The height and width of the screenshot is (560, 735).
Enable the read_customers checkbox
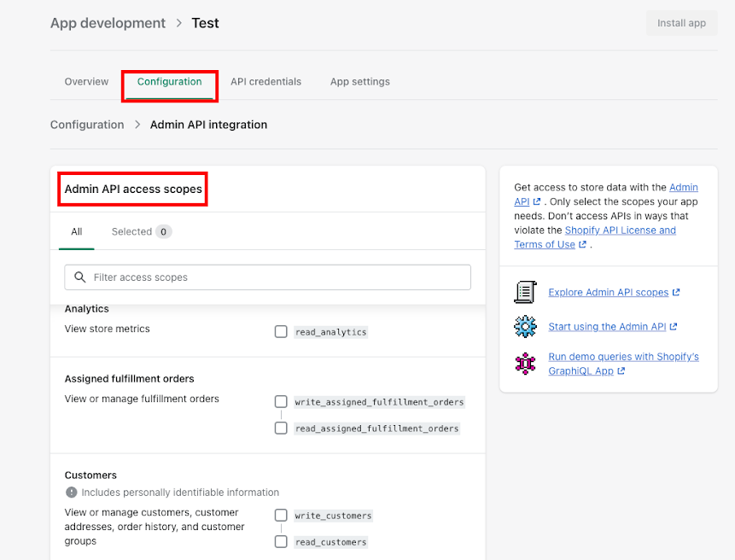281,541
